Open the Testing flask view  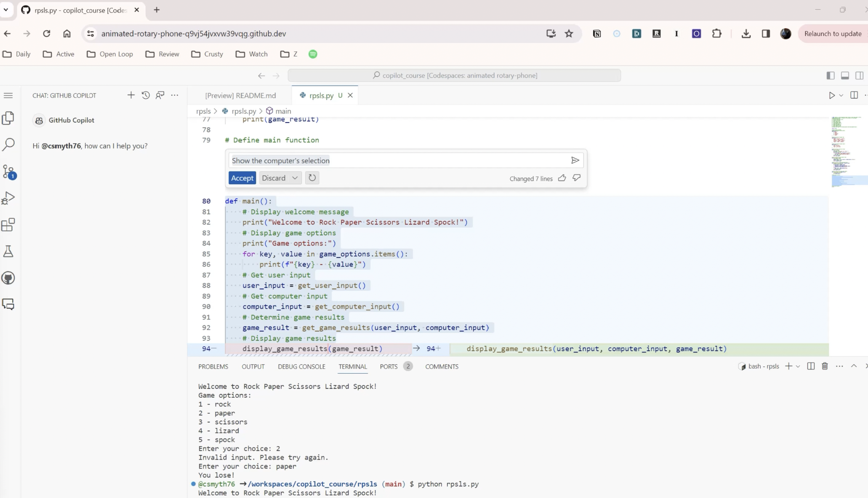[x=8, y=252]
